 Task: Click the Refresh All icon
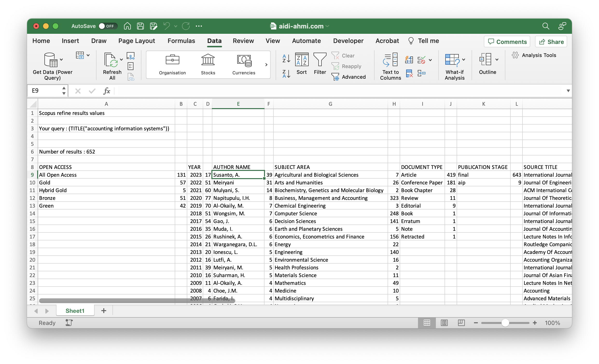coord(111,60)
